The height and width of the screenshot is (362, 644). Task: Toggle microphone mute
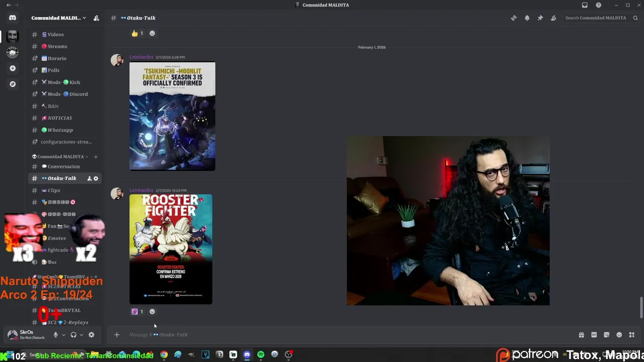[x=56, y=334]
